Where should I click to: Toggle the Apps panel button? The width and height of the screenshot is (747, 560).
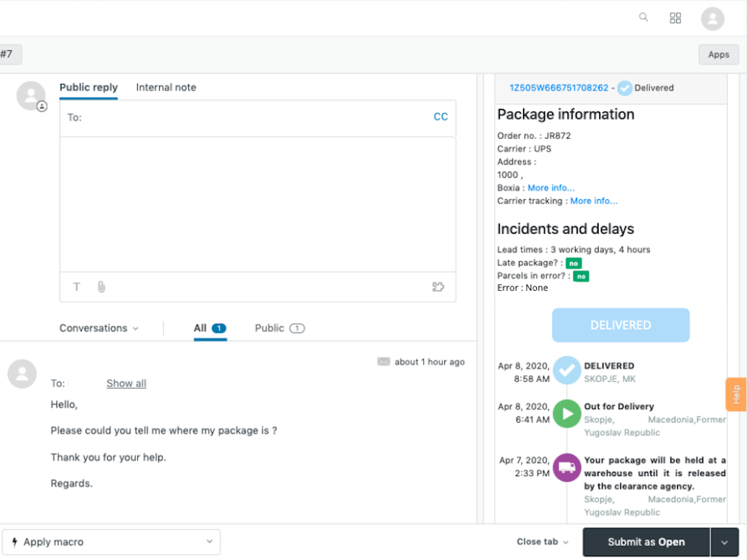[719, 55]
